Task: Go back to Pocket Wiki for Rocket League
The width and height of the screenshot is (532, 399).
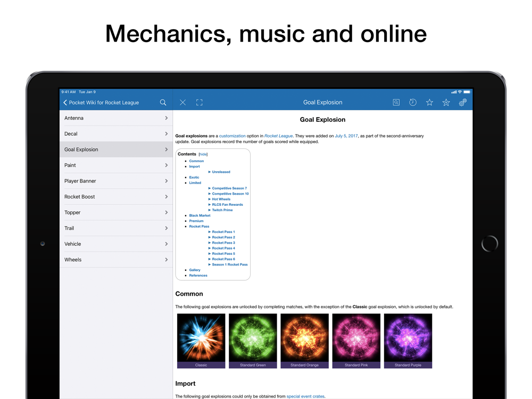Action: 101,103
